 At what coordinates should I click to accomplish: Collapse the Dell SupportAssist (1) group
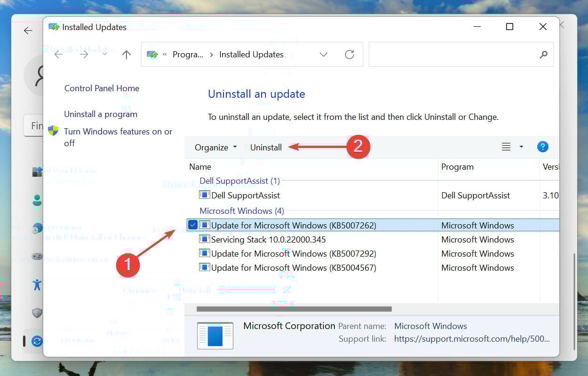pos(240,181)
